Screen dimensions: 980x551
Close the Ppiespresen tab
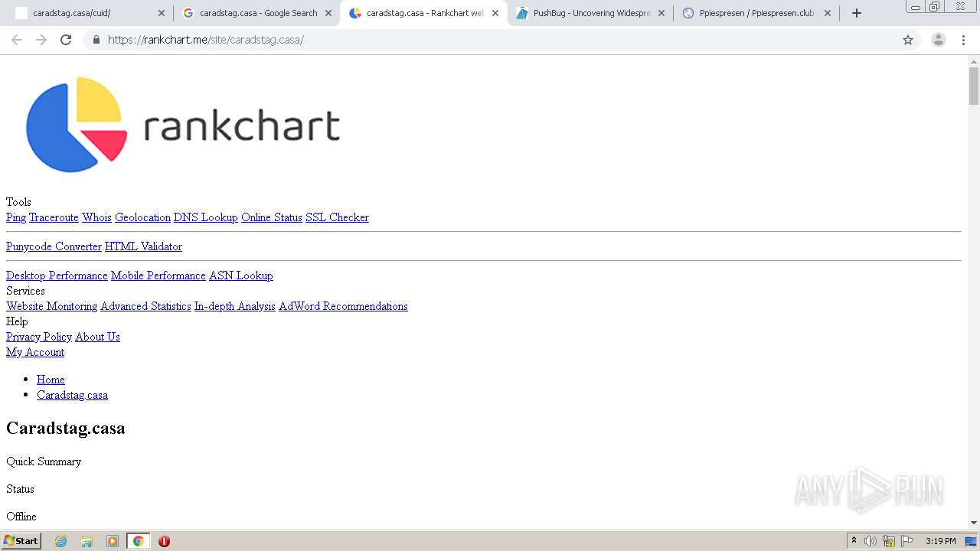tap(828, 13)
